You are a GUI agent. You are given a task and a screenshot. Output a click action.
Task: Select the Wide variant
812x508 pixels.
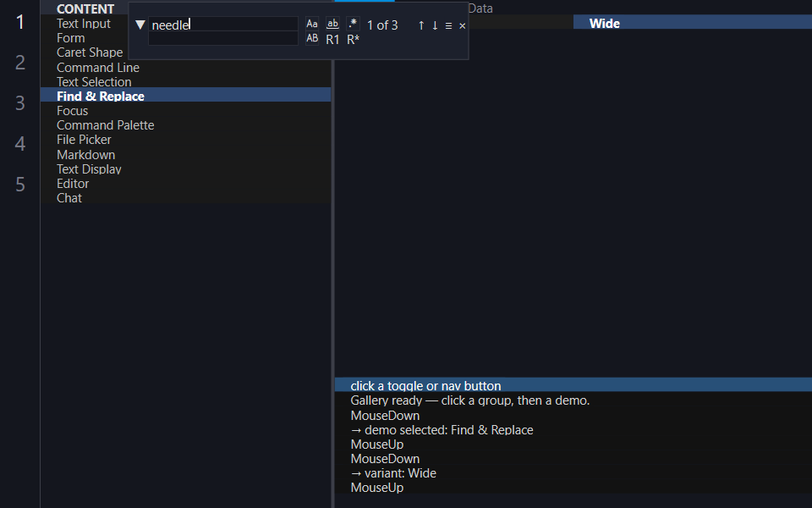click(x=693, y=24)
